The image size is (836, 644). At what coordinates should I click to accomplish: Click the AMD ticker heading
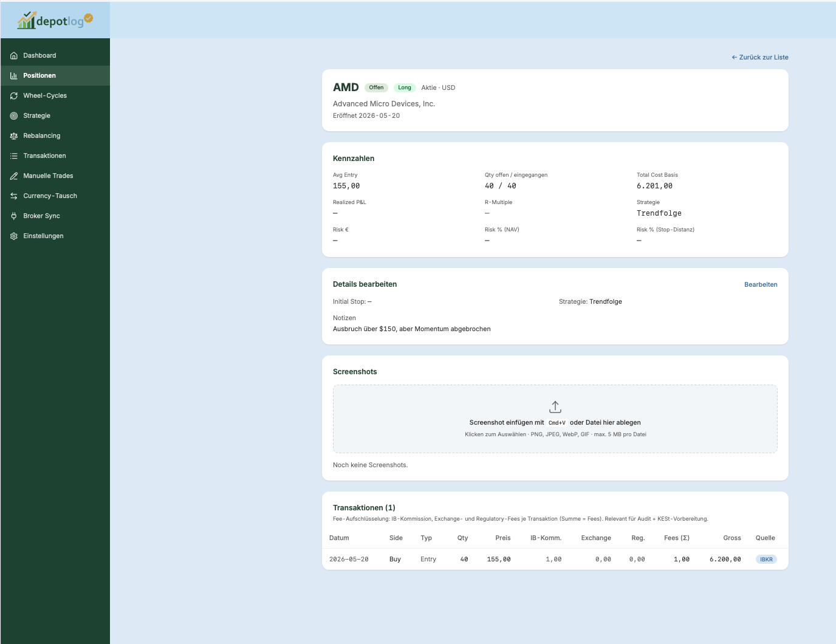[346, 87]
